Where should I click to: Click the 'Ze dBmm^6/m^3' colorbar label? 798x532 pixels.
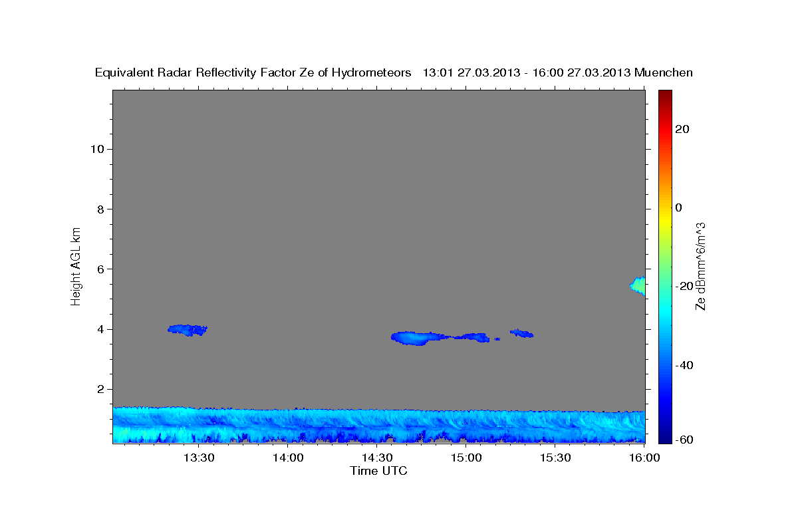(701, 266)
